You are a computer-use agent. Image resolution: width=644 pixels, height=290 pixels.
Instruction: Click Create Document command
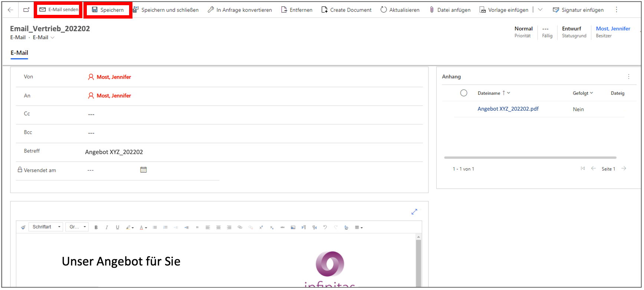(x=346, y=10)
